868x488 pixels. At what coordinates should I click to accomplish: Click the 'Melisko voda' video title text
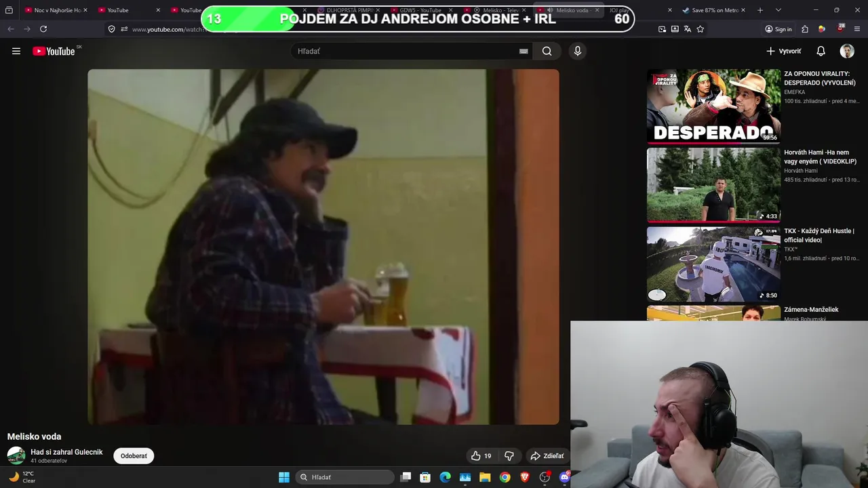(x=34, y=436)
